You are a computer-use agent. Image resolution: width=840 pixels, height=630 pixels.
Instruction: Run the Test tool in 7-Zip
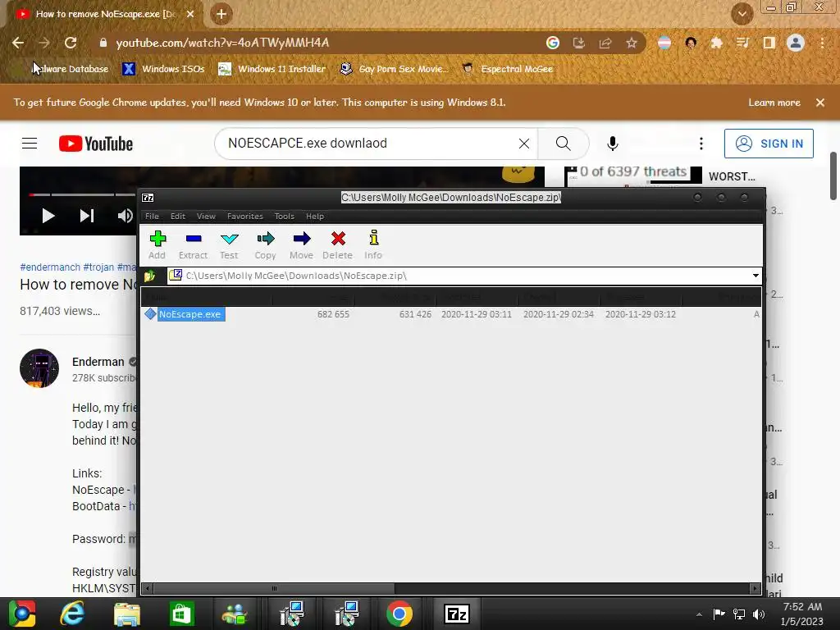coord(229,244)
